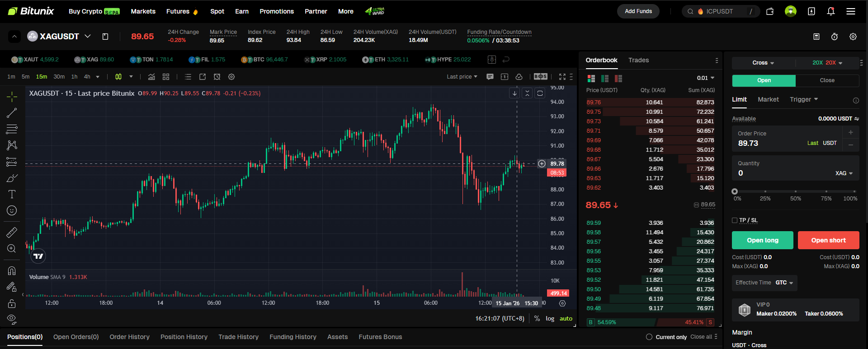Click the Open short button
This screenshot has width=868, height=349.
coord(828,240)
